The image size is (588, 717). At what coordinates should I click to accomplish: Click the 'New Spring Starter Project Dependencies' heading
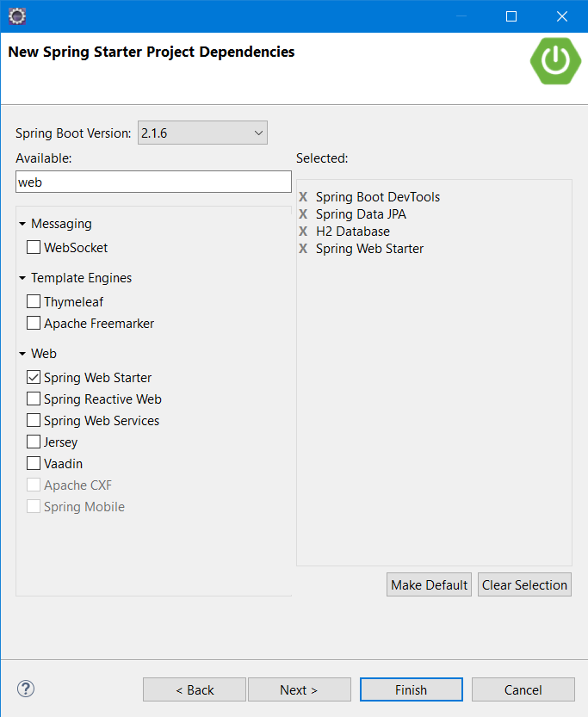coord(152,52)
